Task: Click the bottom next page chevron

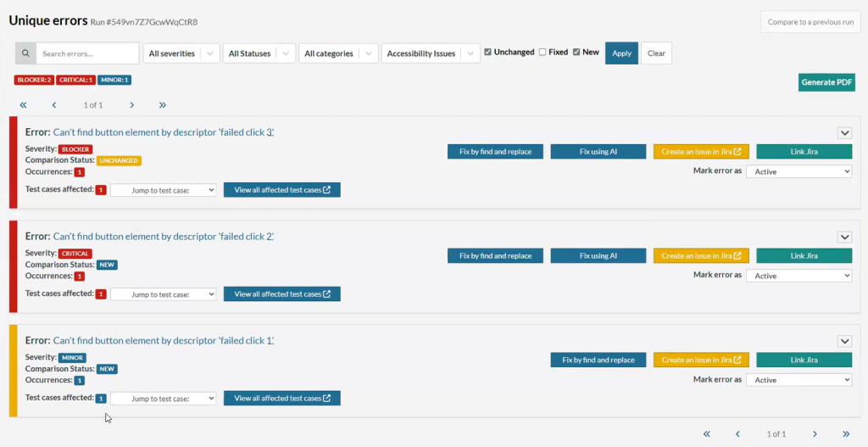Action: tap(815, 434)
